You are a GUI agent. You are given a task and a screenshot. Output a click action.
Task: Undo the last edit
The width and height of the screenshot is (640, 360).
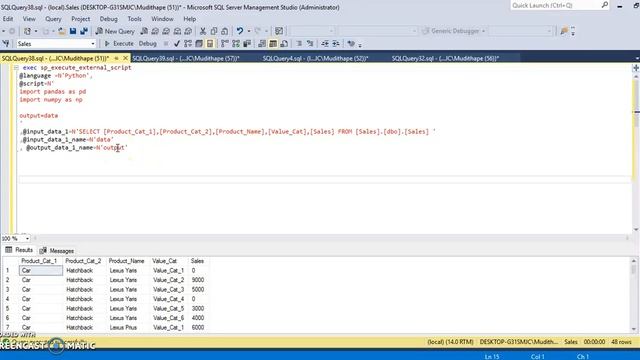pos(240,31)
